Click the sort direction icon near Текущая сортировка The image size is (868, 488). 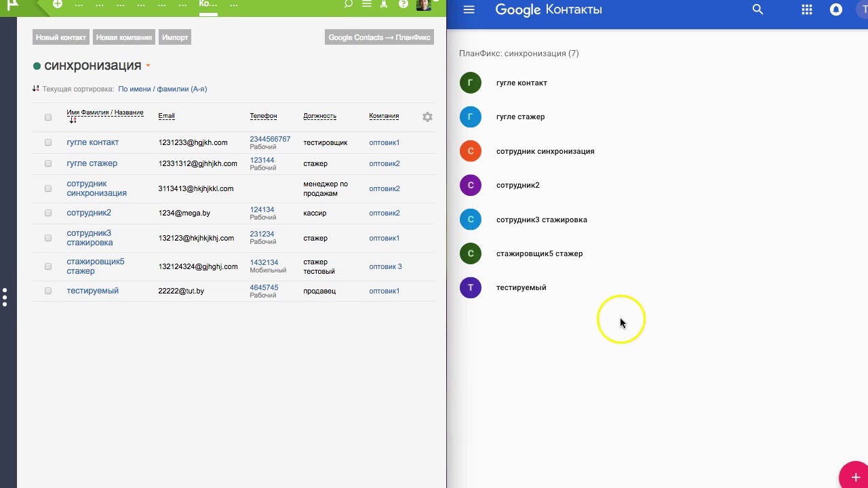[x=36, y=89]
